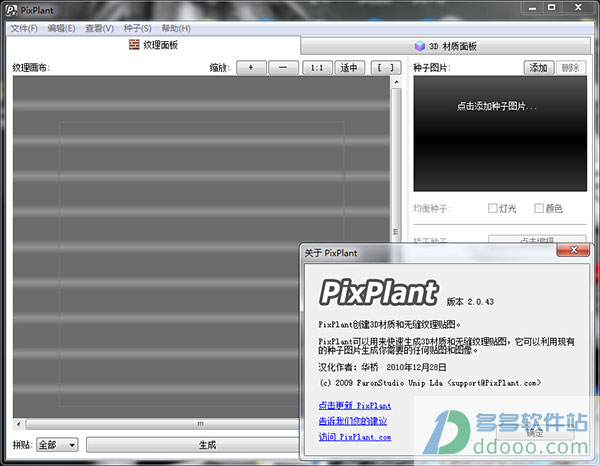Image resolution: width=600 pixels, height=466 pixels.
Task: Click the 3D cube icon on 材质面板 tab
Action: pyautogui.click(x=419, y=46)
